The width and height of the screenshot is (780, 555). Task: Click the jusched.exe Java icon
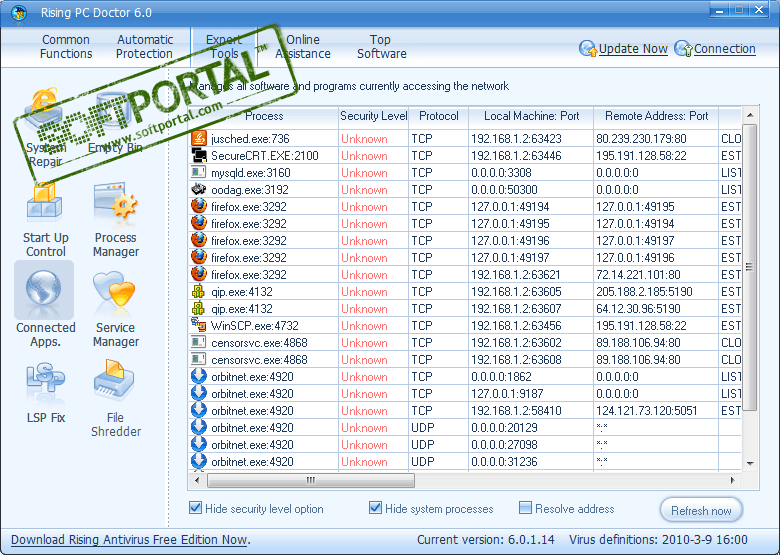coord(199,138)
